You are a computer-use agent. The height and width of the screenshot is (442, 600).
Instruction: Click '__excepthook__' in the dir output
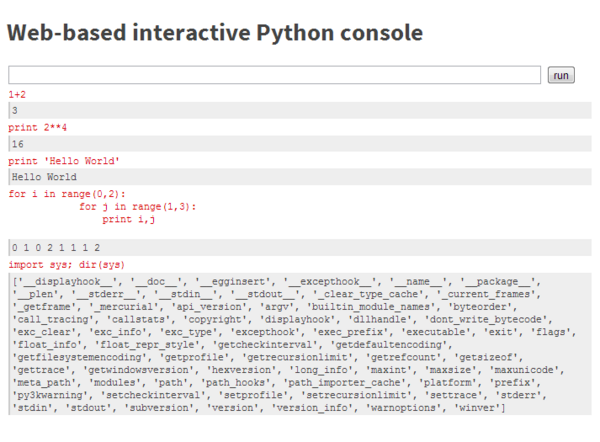point(331,282)
